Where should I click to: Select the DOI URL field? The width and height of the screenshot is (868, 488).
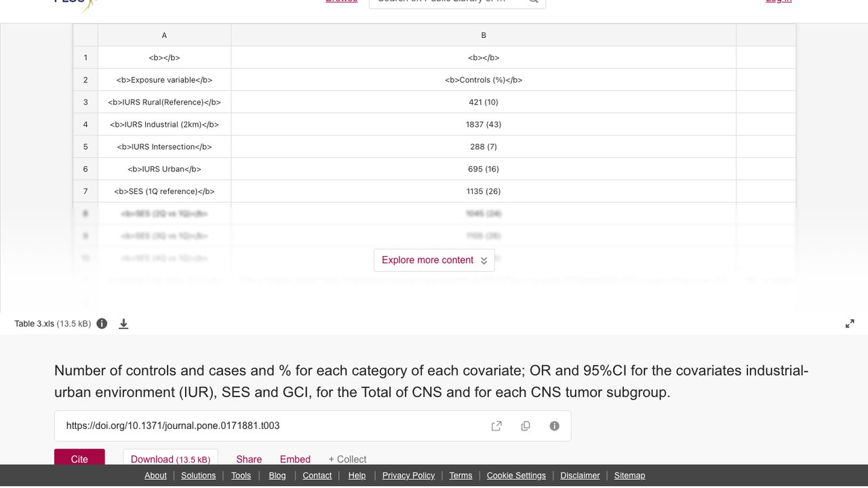click(313, 426)
